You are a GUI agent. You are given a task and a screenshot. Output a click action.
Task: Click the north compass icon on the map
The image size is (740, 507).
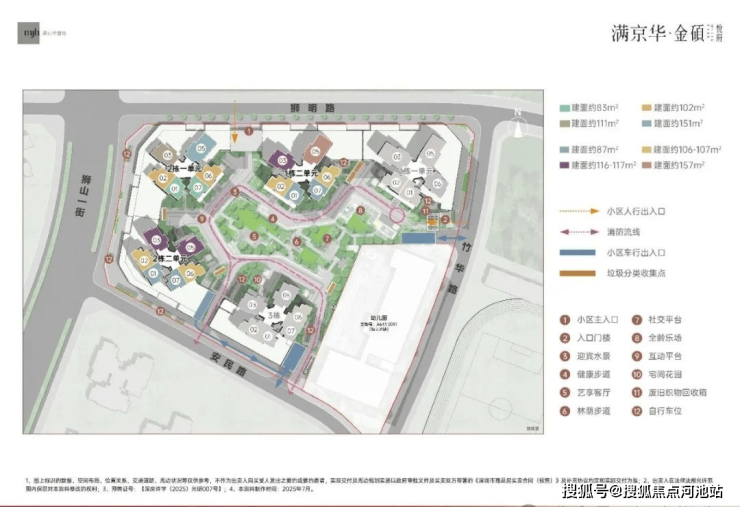518,125
